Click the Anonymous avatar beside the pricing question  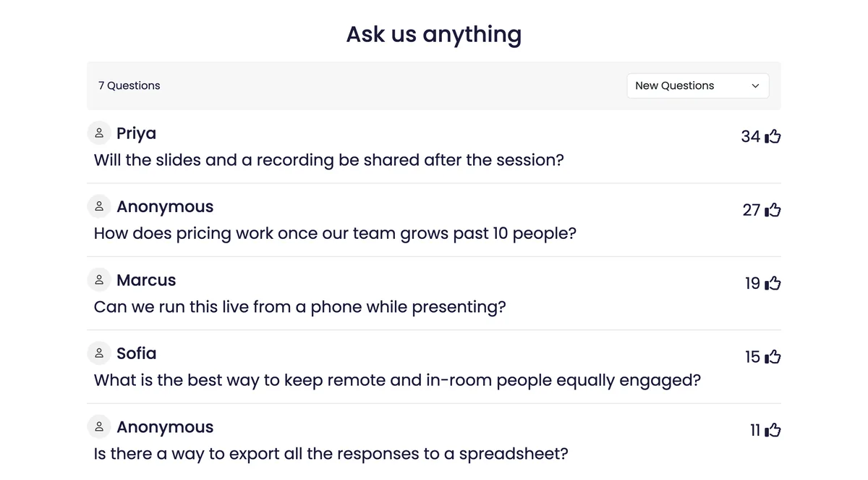pyautogui.click(x=99, y=206)
